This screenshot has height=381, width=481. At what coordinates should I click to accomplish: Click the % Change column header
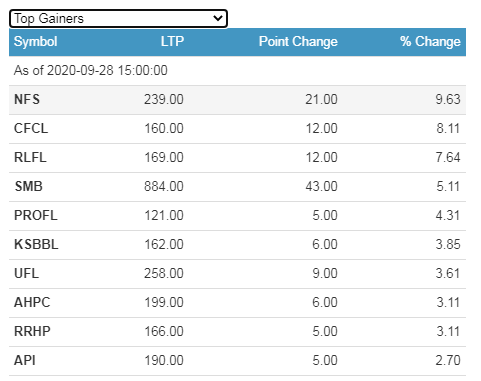[x=430, y=42]
